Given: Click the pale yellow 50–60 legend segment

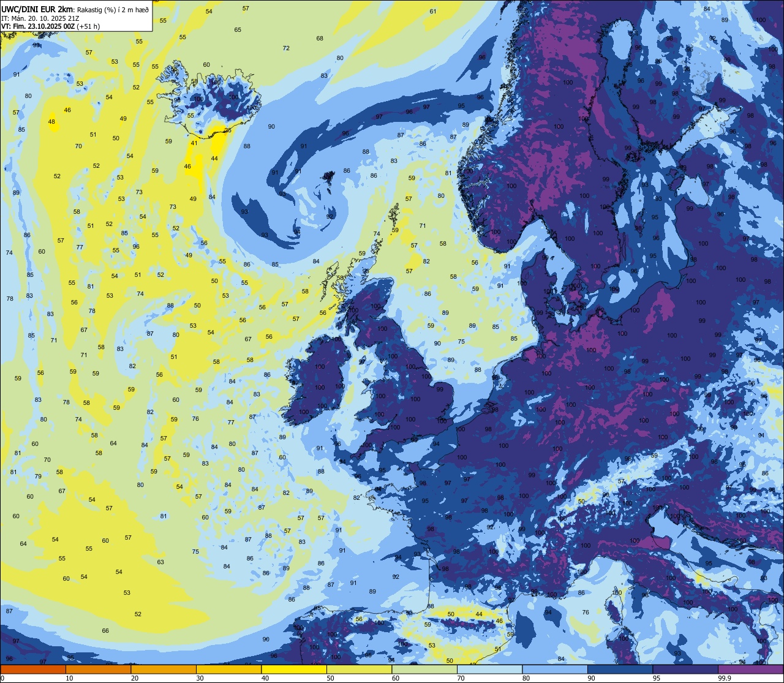Looking at the screenshot, I should click(x=359, y=669).
